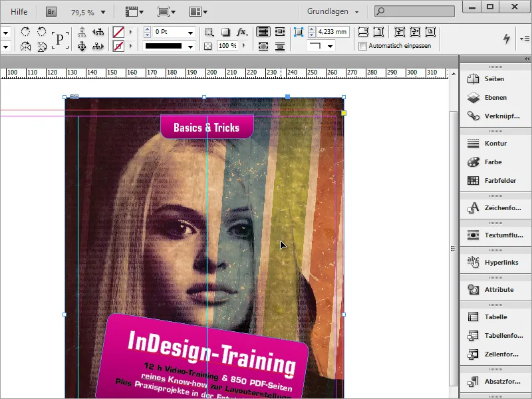
Task: Open the screen mode dropdown
Action: point(166,12)
